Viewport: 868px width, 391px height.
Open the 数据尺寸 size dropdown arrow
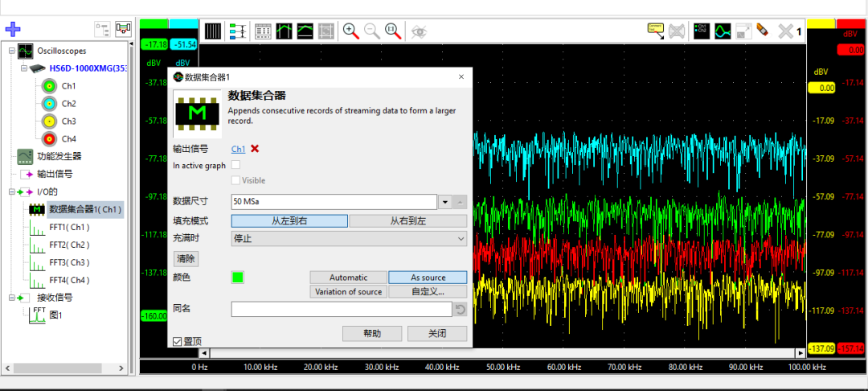click(445, 202)
